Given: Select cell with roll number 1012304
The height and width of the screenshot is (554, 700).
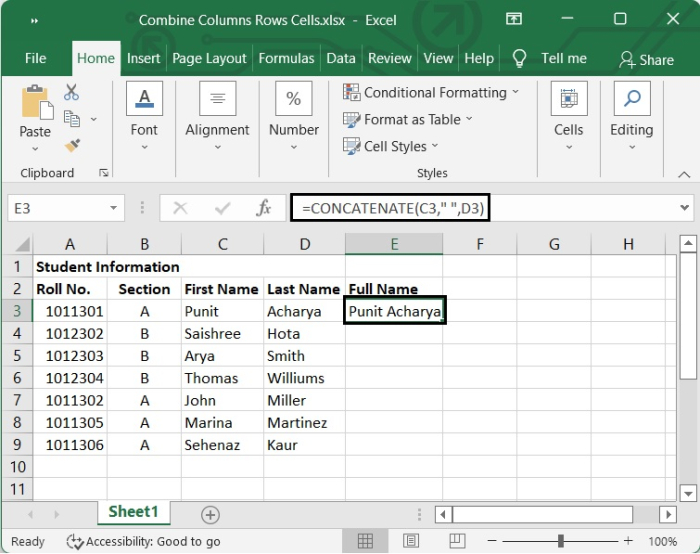Looking at the screenshot, I should (70, 378).
